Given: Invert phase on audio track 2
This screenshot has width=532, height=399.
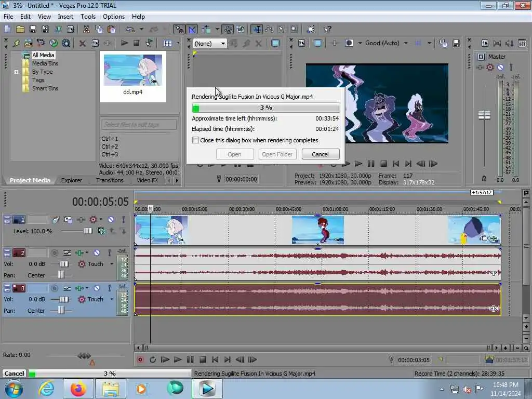Looking at the screenshot, I should pyautogui.click(x=67, y=253).
